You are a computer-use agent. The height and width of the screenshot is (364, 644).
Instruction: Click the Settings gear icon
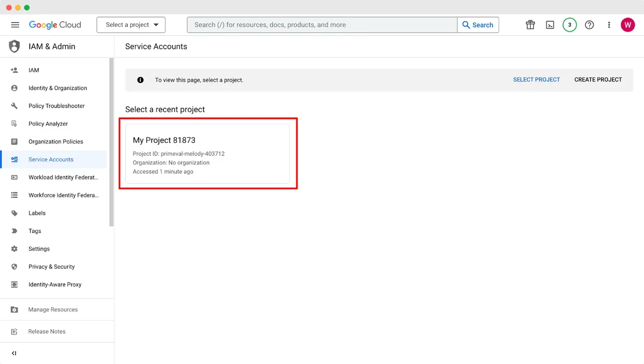(x=14, y=249)
